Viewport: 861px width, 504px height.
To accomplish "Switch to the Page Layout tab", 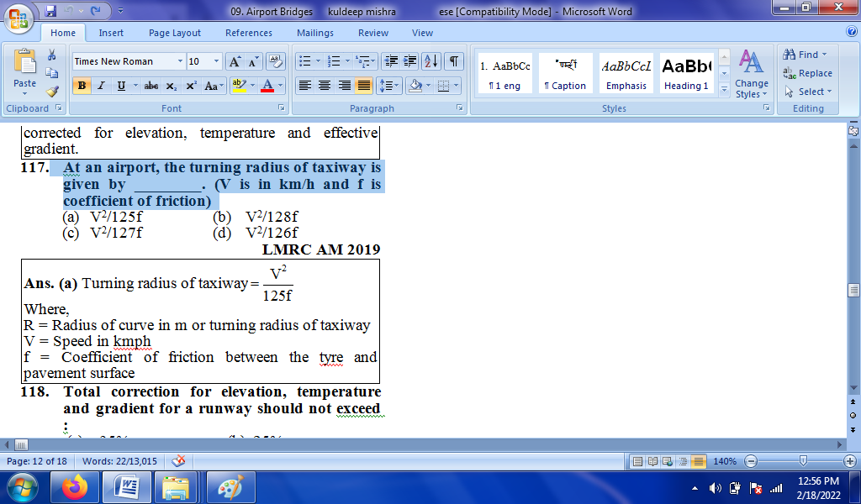I will (175, 33).
